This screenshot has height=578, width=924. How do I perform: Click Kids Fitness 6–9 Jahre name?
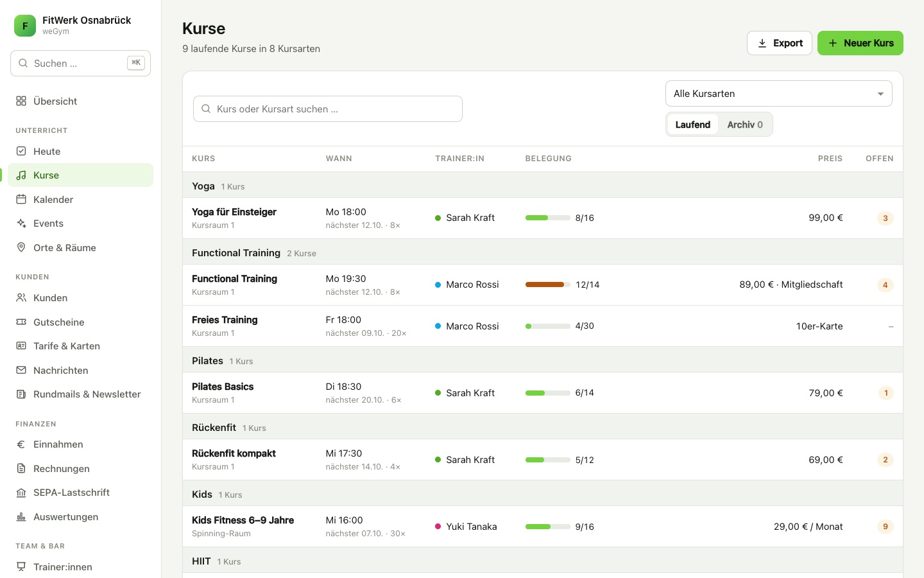pyautogui.click(x=243, y=520)
